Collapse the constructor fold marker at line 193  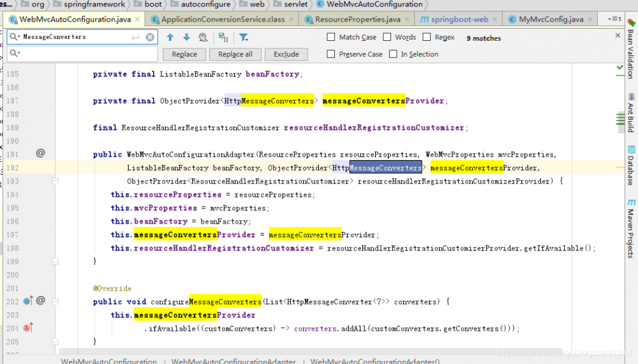56,181
